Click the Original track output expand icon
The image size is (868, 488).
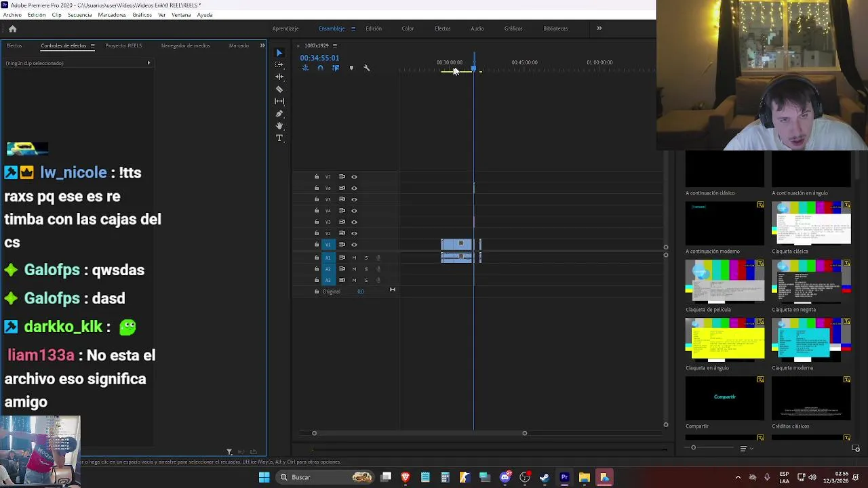pos(392,289)
